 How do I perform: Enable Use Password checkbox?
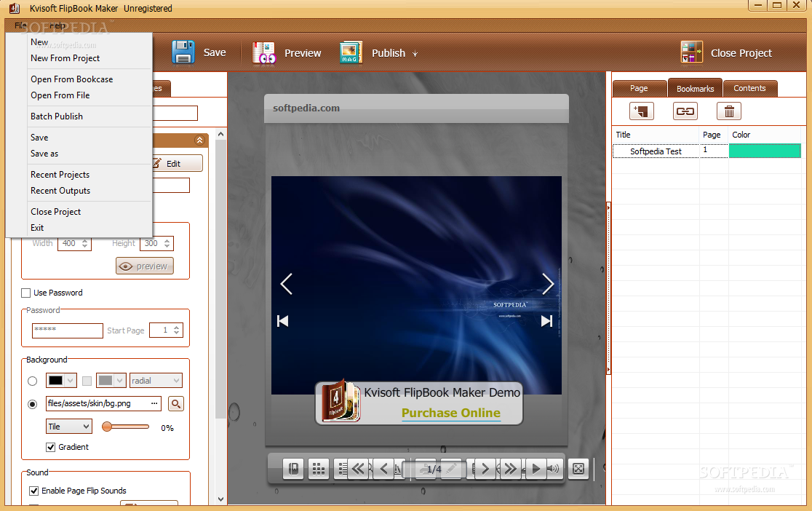tap(25, 293)
